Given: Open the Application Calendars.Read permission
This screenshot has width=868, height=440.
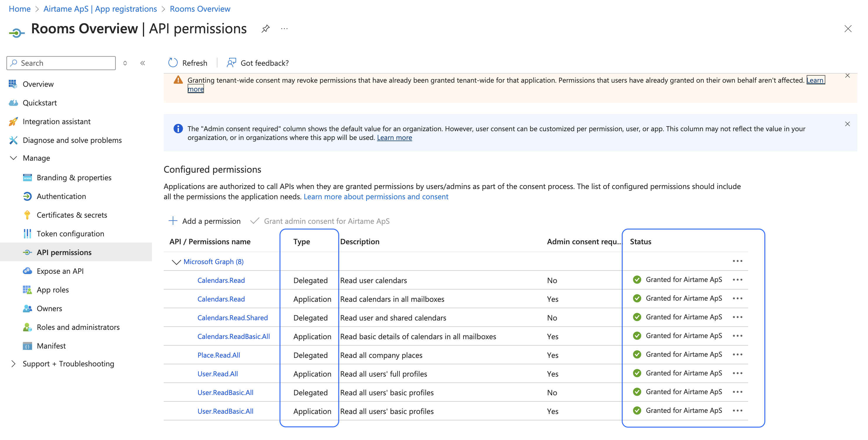Looking at the screenshot, I should tap(221, 299).
